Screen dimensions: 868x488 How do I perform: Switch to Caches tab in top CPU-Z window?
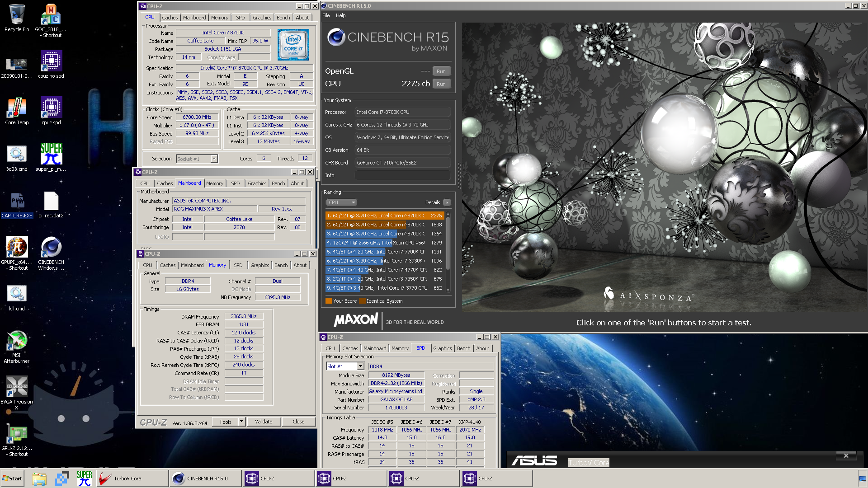point(170,18)
